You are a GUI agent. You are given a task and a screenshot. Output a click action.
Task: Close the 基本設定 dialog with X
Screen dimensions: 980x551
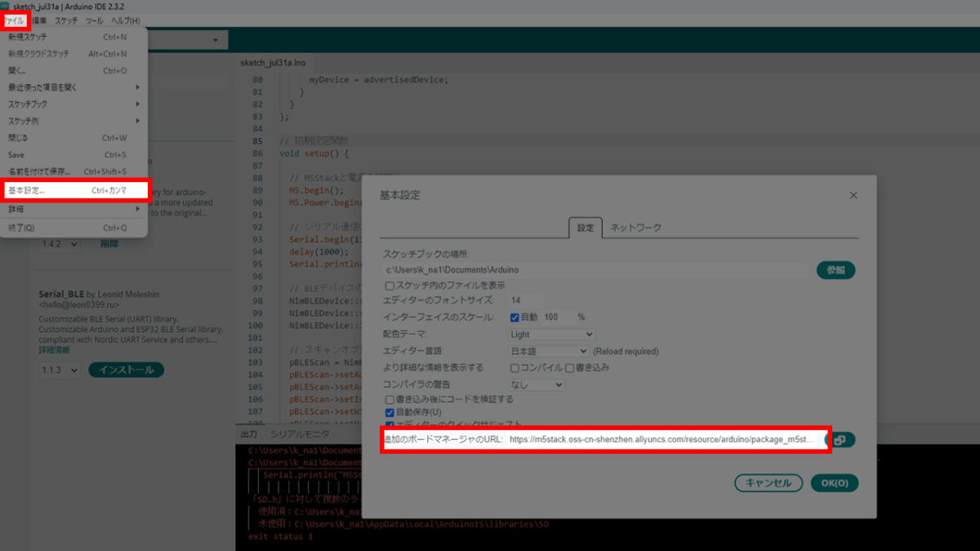tap(853, 196)
